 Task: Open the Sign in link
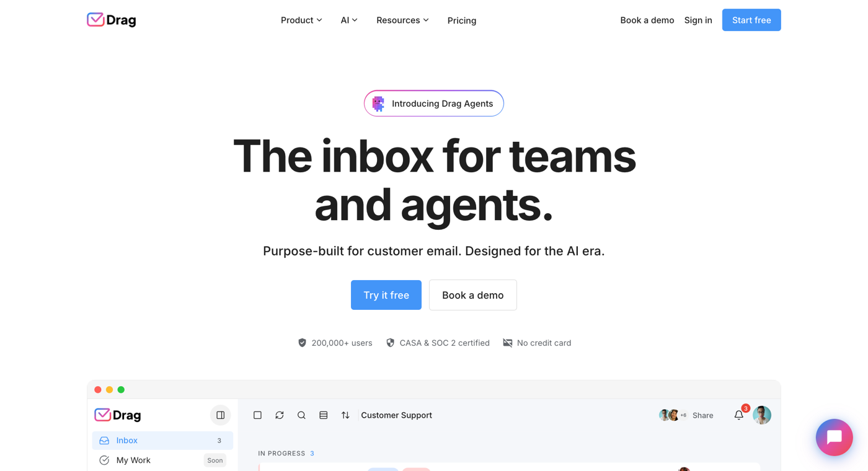click(x=698, y=20)
